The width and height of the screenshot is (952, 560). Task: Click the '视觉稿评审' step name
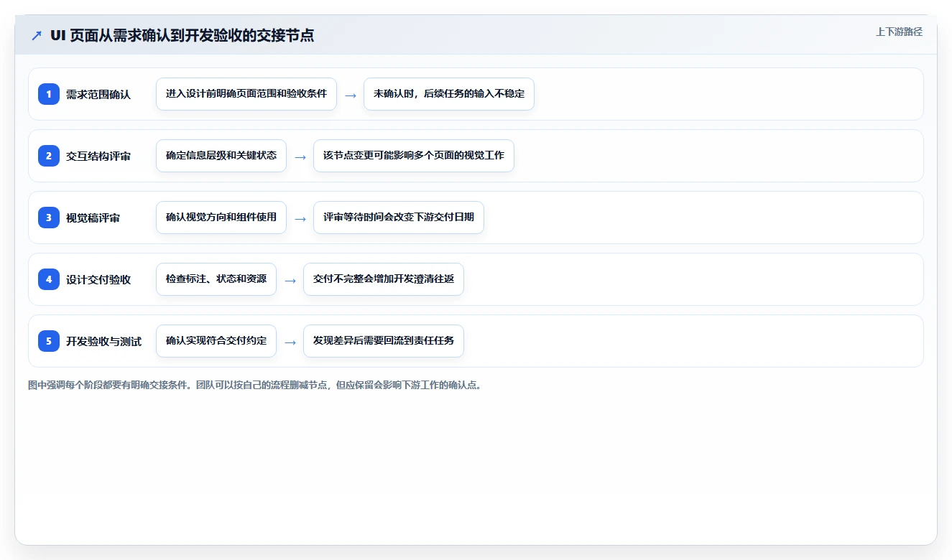coord(93,218)
